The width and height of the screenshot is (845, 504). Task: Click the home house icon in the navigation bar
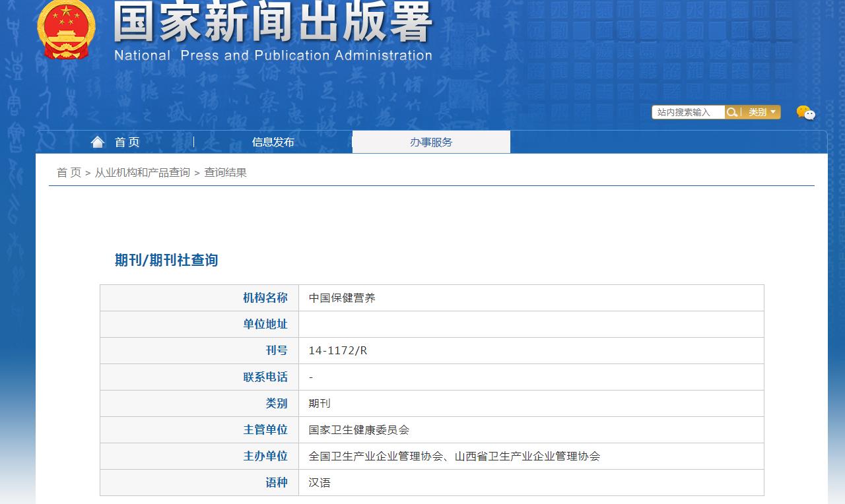click(98, 141)
